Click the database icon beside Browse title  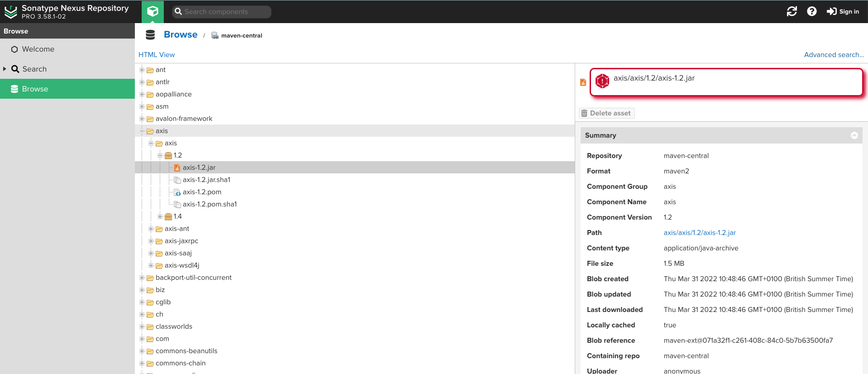coord(150,35)
